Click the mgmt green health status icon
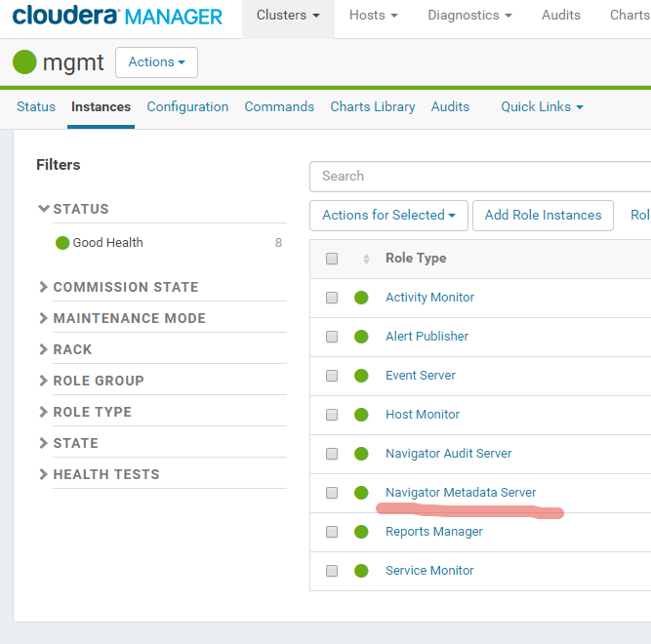 (24, 62)
